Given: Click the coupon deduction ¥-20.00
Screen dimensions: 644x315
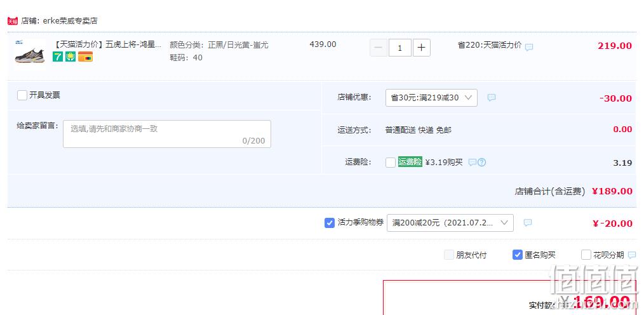Looking at the screenshot, I should 612,224.
